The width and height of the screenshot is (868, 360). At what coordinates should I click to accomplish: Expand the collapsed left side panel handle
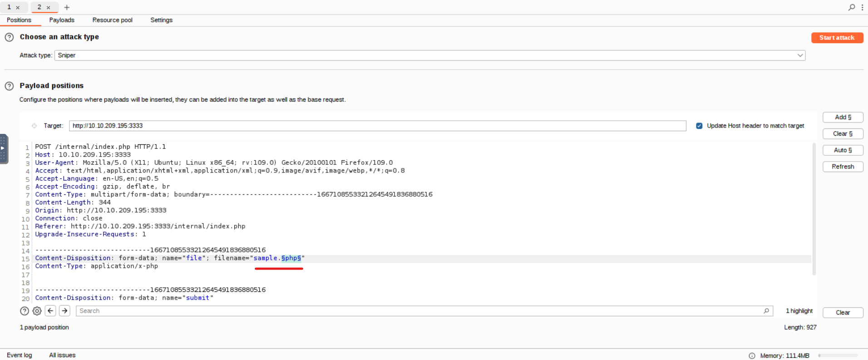click(x=4, y=148)
